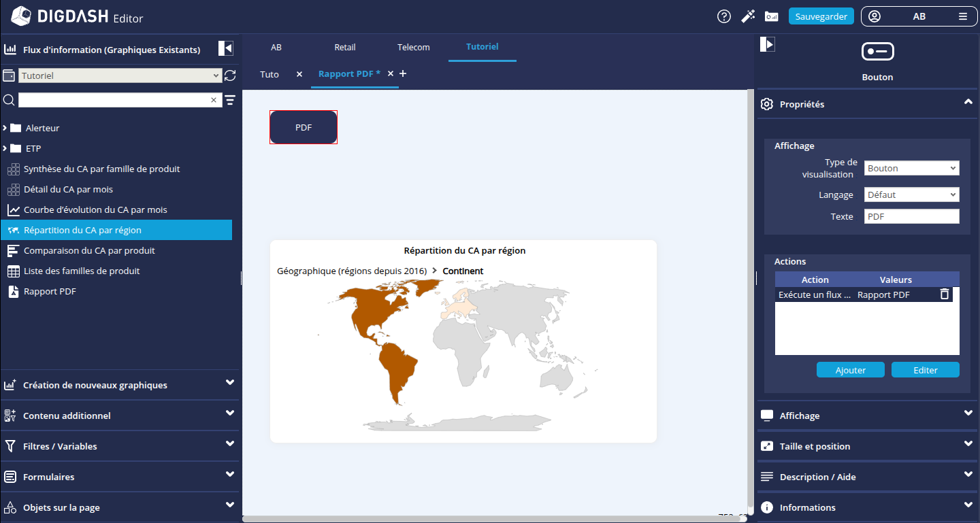This screenshot has width=980, height=523.
Task: Delete the Rapport PDF action row
Action: pos(944,294)
